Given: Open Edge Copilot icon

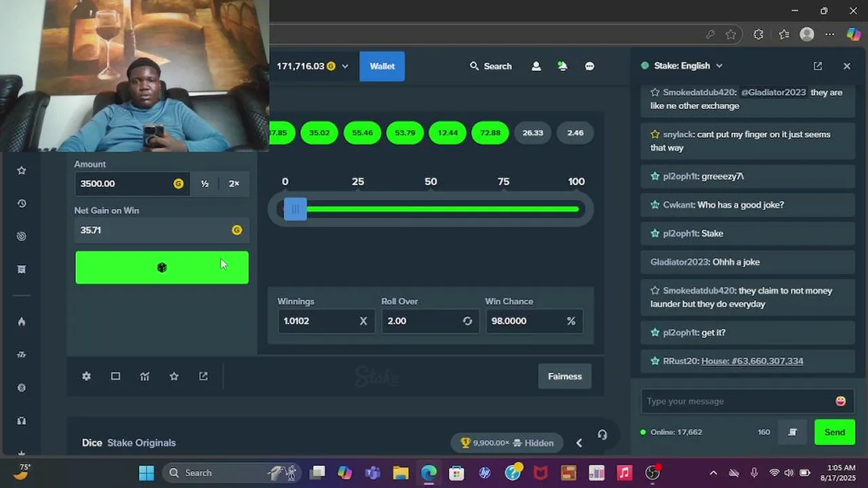Looking at the screenshot, I should click(x=854, y=34).
